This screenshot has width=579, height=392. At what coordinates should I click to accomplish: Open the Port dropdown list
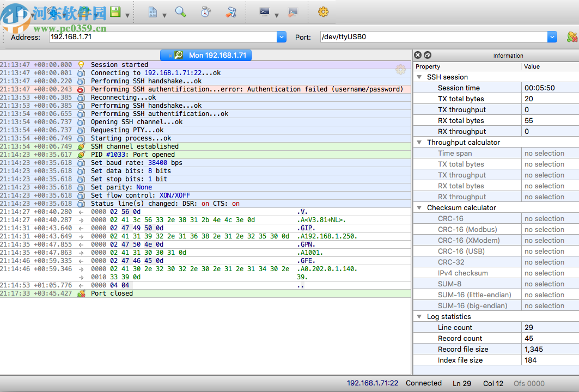552,37
